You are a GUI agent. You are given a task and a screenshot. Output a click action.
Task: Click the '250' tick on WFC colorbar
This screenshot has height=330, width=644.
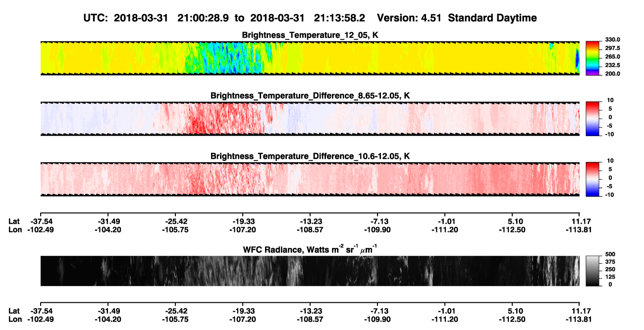coord(610,270)
